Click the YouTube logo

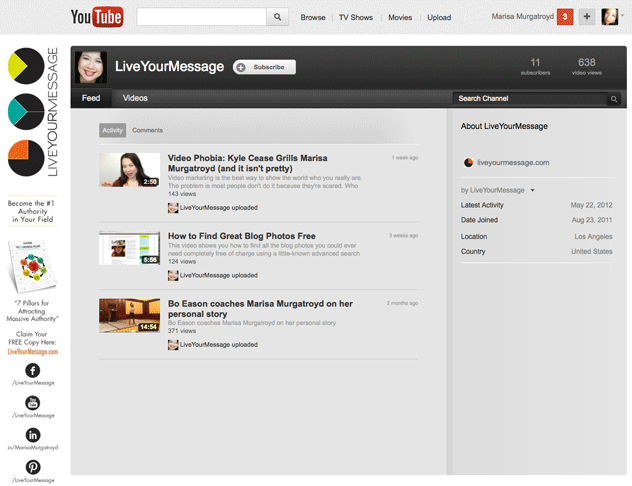97,17
